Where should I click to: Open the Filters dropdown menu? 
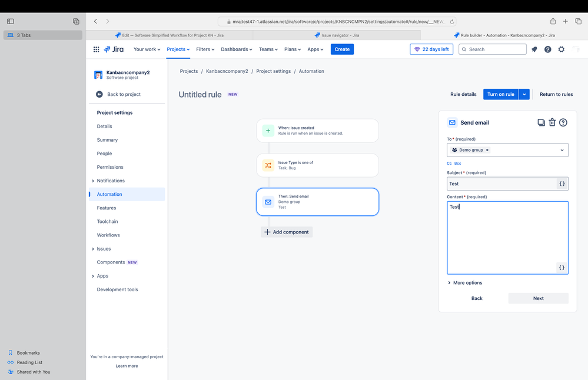[x=205, y=49]
